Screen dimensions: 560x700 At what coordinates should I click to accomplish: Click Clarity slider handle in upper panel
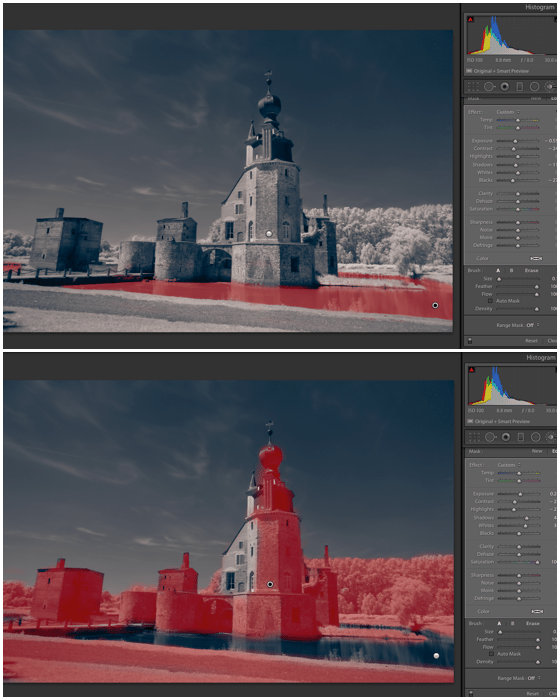(x=518, y=193)
